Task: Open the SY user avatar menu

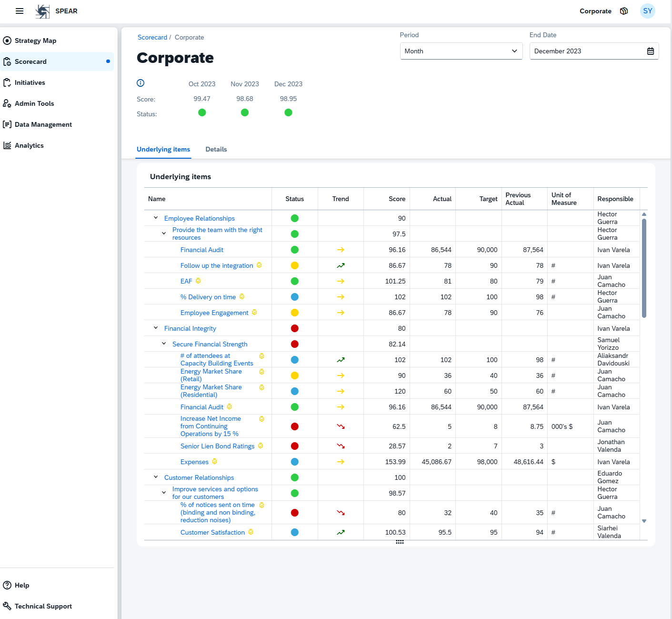Action: pyautogui.click(x=647, y=11)
